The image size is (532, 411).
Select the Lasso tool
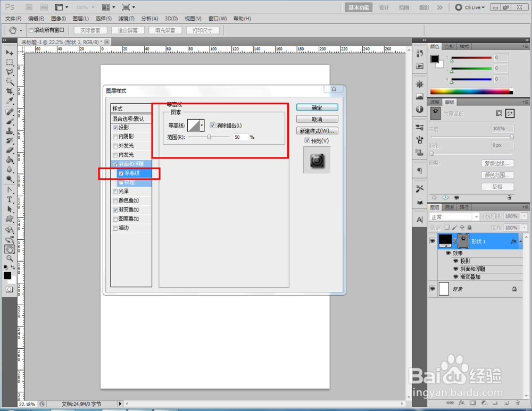click(10, 72)
